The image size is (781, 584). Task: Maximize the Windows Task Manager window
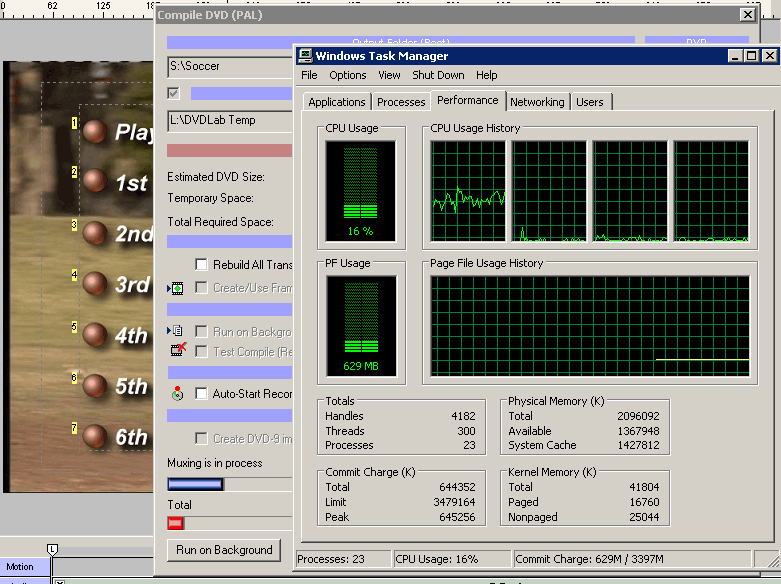[x=751, y=56]
